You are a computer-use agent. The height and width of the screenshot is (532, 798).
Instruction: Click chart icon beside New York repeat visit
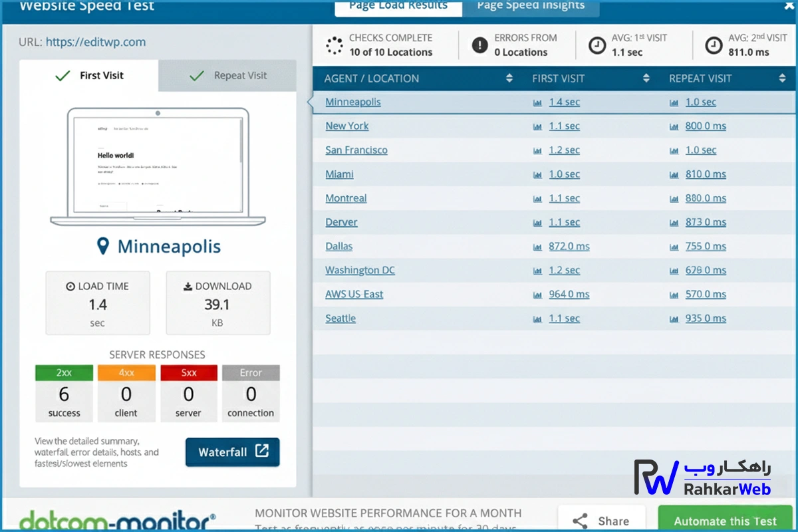(x=674, y=127)
